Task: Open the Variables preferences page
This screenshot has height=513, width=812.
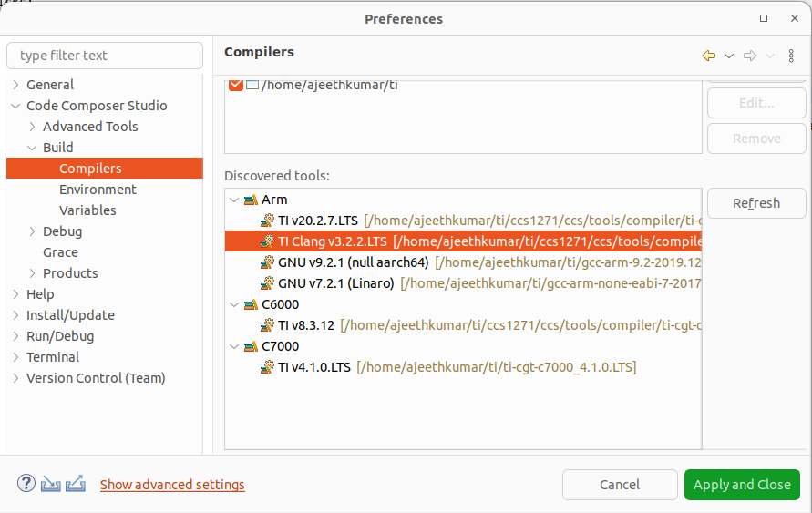Action: (87, 210)
